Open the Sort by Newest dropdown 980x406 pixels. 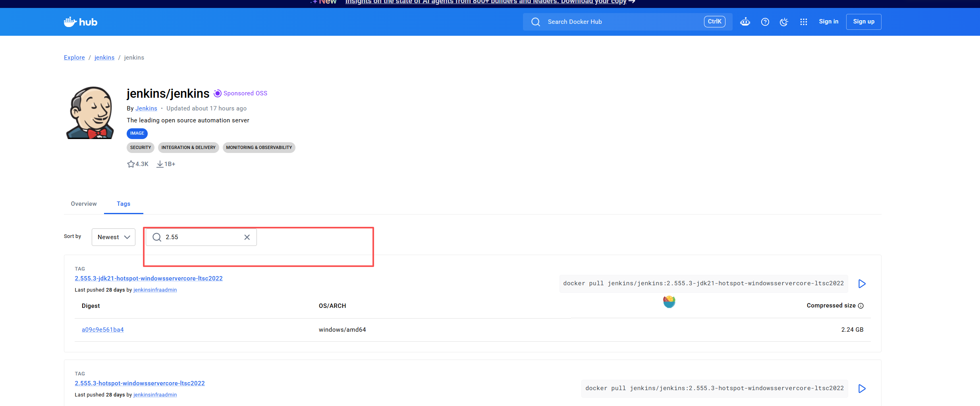tap(114, 237)
